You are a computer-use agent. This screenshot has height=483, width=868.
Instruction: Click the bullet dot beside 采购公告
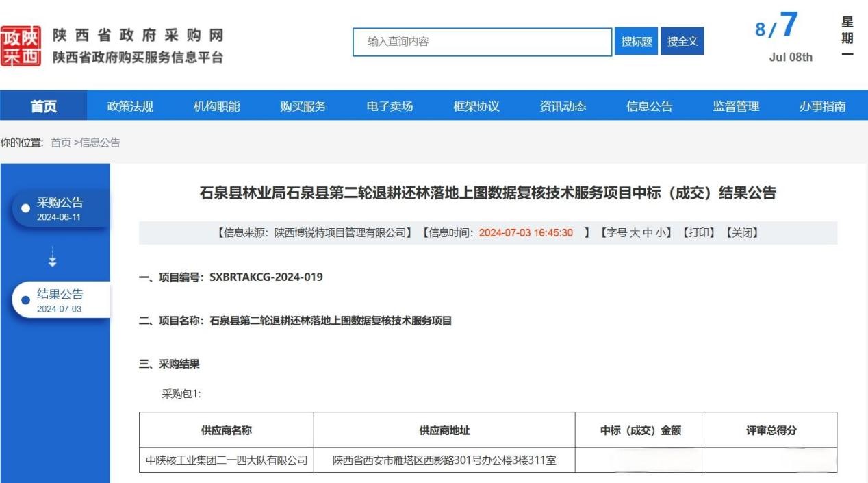point(26,208)
